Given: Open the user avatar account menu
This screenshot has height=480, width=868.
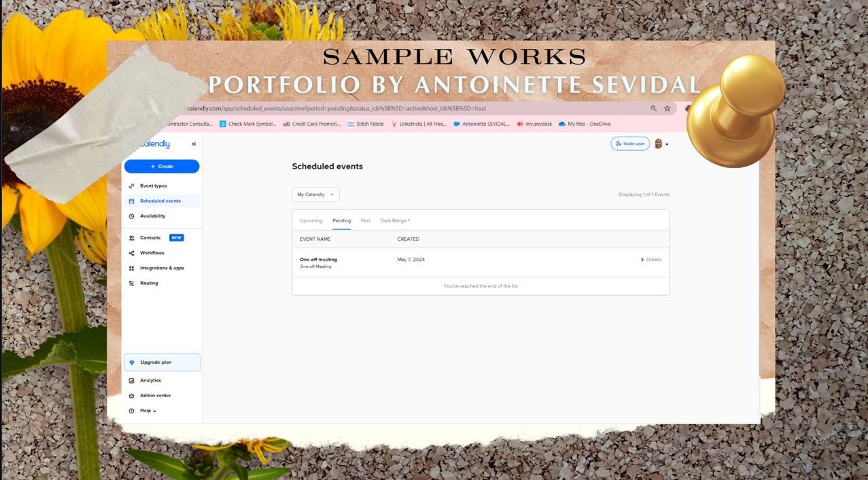Looking at the screenshot, I should click(x=661, y=143).
